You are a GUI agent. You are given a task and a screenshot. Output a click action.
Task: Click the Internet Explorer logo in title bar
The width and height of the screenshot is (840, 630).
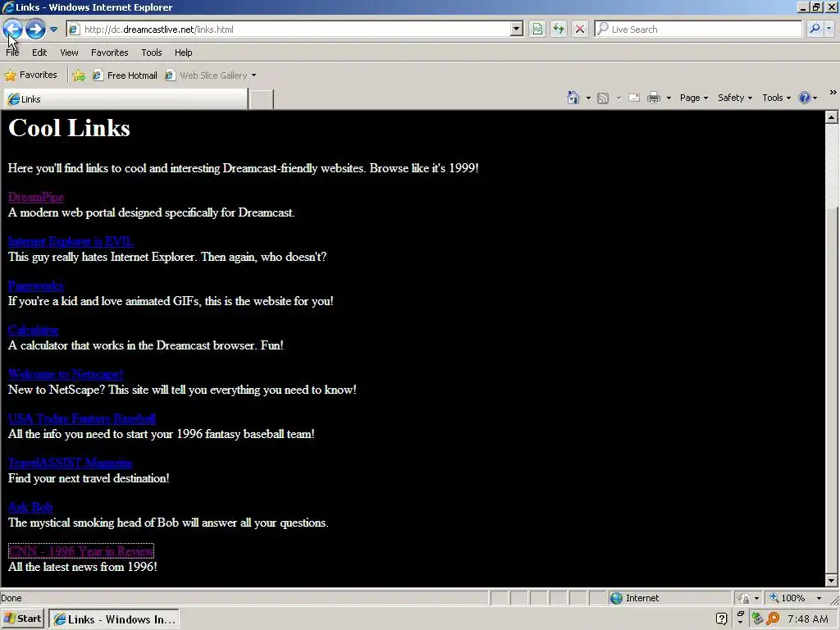[8, 7]
